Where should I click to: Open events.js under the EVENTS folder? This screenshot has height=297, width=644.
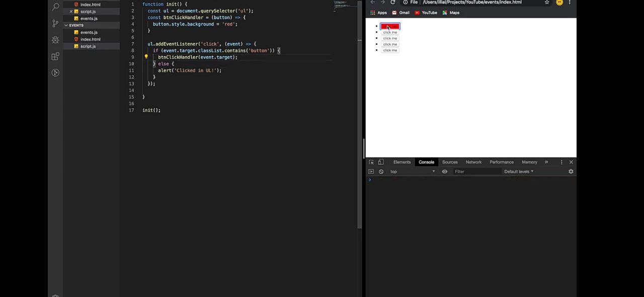[89, 32]
